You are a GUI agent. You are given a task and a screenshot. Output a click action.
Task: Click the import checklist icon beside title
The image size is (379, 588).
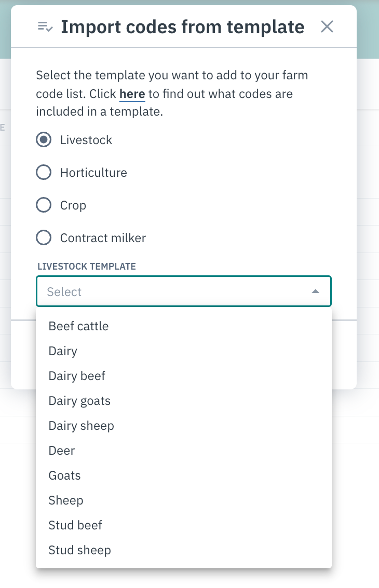45,27
